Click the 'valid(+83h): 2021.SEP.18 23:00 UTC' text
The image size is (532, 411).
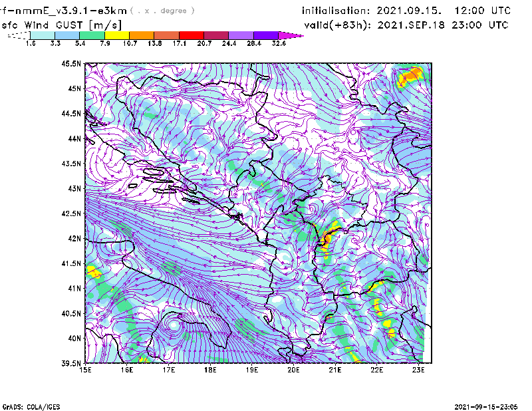tap(406, 25)
